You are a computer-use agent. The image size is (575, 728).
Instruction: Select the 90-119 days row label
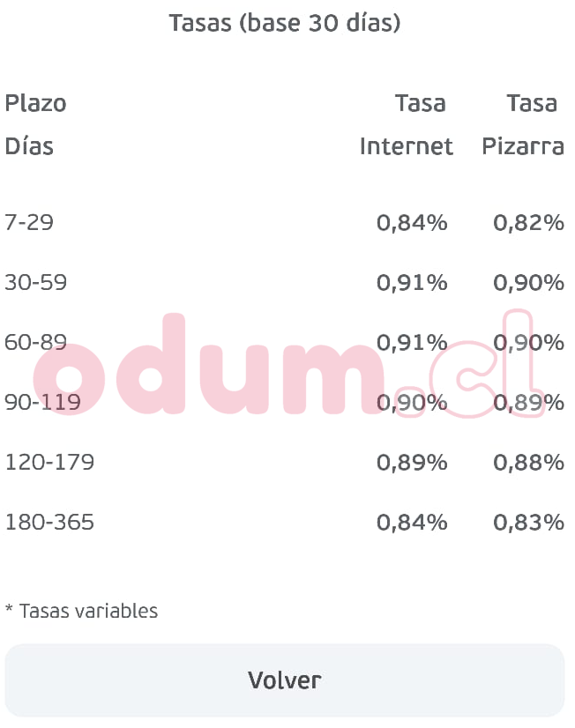pos(42,402)
